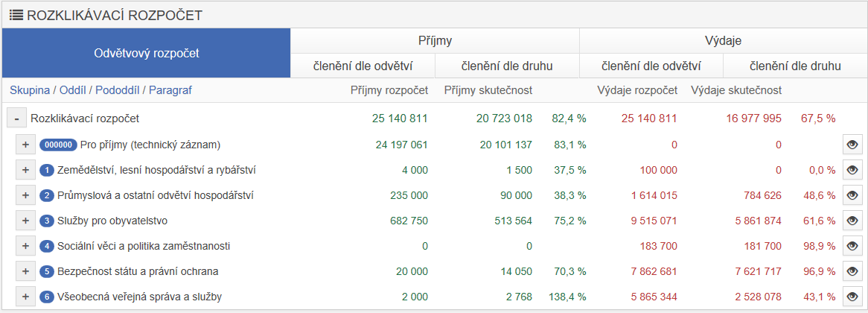The width and height of the screenshot is (868, 313).
Task: Expand Sociální věci a politika zaměstnanosti
Action: coord(25,247)
